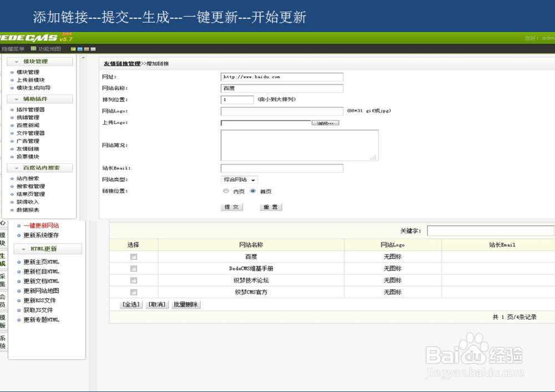The image size is (555, 392).
Task: Select the 内页 radio button
Action: click(x=227, y=190)
